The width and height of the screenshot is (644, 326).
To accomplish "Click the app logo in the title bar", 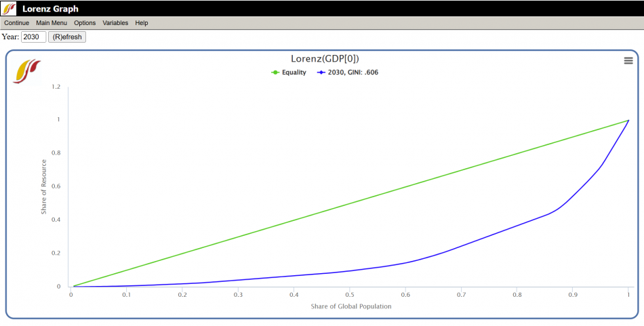I will [8, 8].
